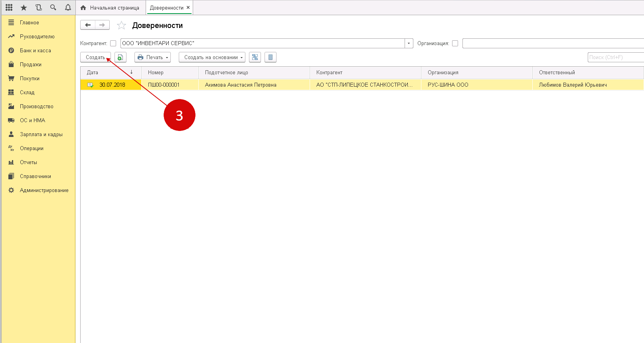
Task: Sort by Ответственный column header
Action: 588,73
